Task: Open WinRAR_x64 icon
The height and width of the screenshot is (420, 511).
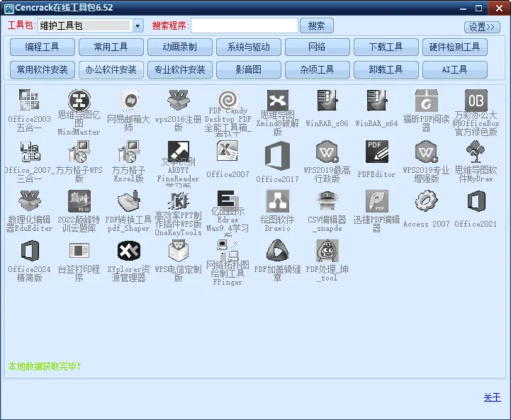Action: click(x=376, y=100)
